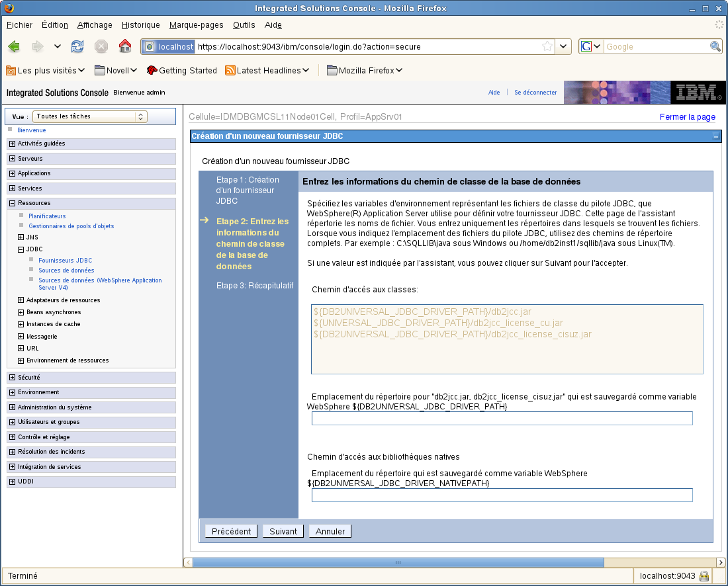Image resolution: width=728 pixels, height=586 pixels.
Task: Open the Sources de données link
Action: (x=66, y=271)
